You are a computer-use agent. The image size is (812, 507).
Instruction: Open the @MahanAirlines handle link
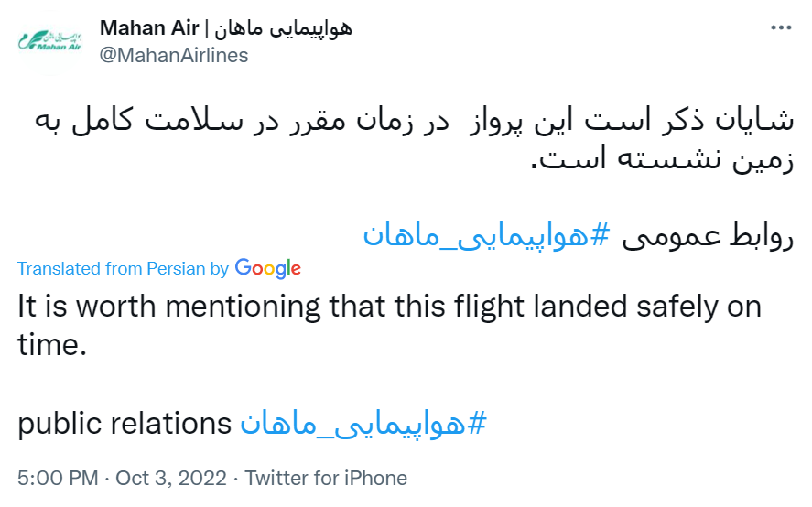point(173,55)
